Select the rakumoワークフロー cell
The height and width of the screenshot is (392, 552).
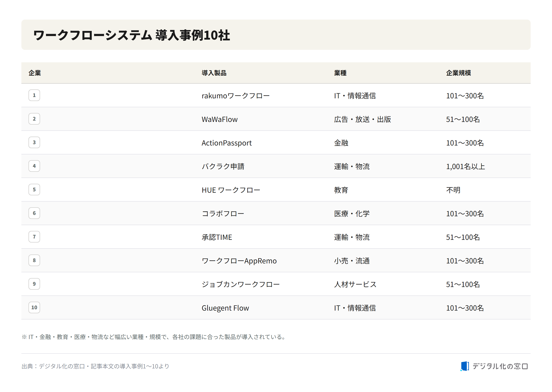point(236,96)
